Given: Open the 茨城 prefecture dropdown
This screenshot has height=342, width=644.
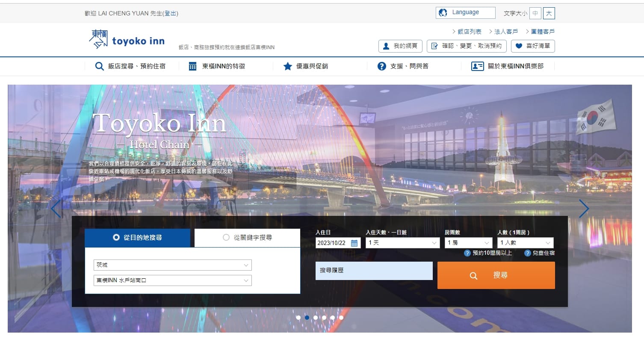Looking at the screenshot, I should click(173, 265).
